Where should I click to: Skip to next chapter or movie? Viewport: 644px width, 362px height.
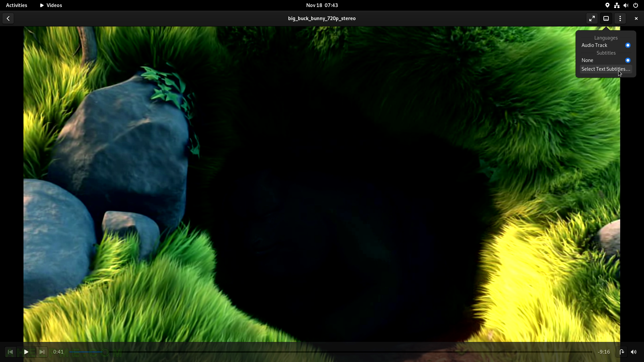point(42,352)
